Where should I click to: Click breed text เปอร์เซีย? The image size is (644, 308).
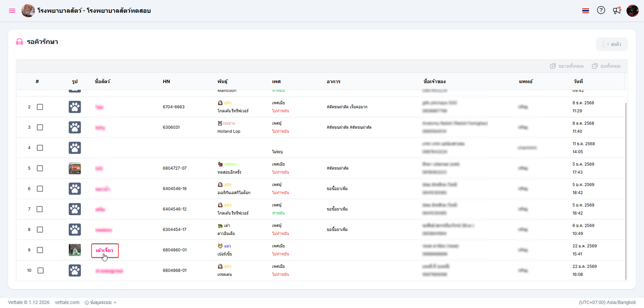(226, 254)
